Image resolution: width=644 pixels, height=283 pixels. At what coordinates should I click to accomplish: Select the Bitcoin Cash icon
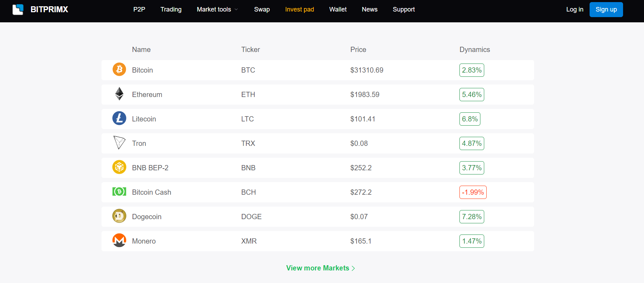(x=119, y=192)
